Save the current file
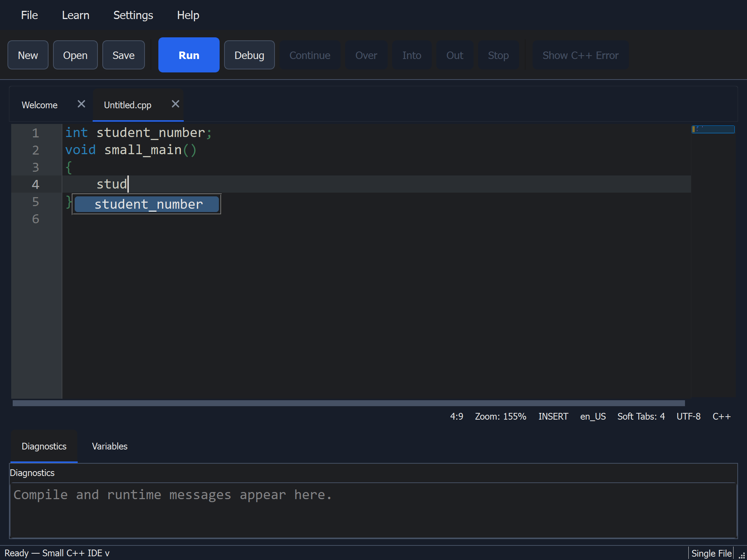The height and width of the screenshot is (560, 747). pos(123,55)
